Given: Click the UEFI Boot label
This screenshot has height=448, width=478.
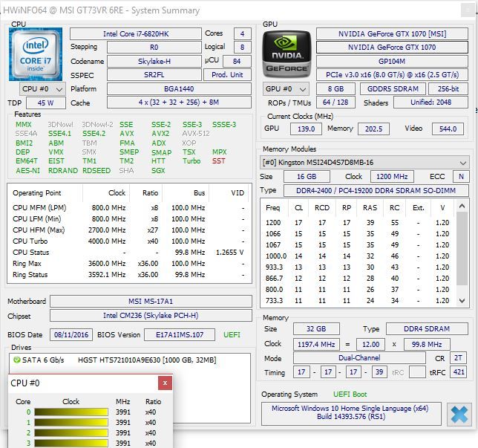Looking at the screenshot, I should 350,395.
